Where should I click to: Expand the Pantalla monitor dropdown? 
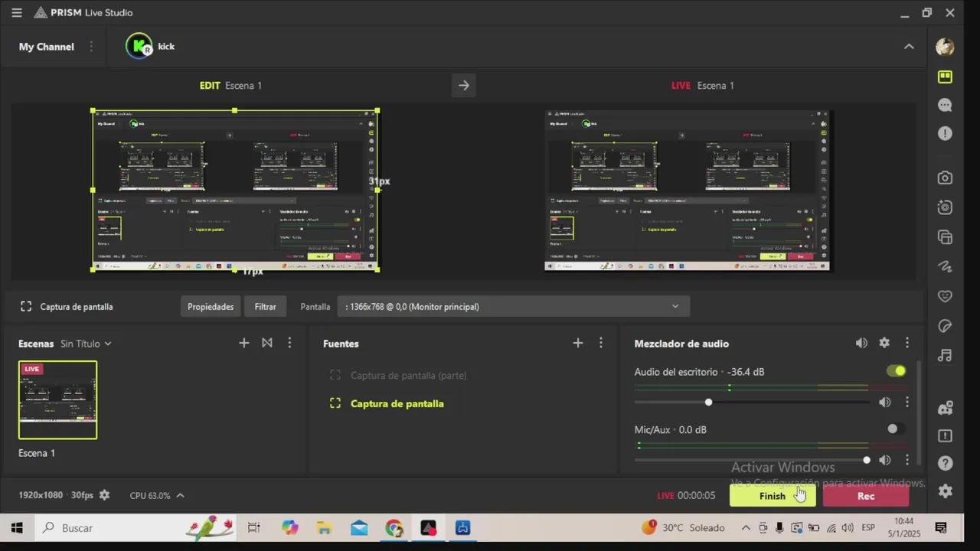point(513,306)
